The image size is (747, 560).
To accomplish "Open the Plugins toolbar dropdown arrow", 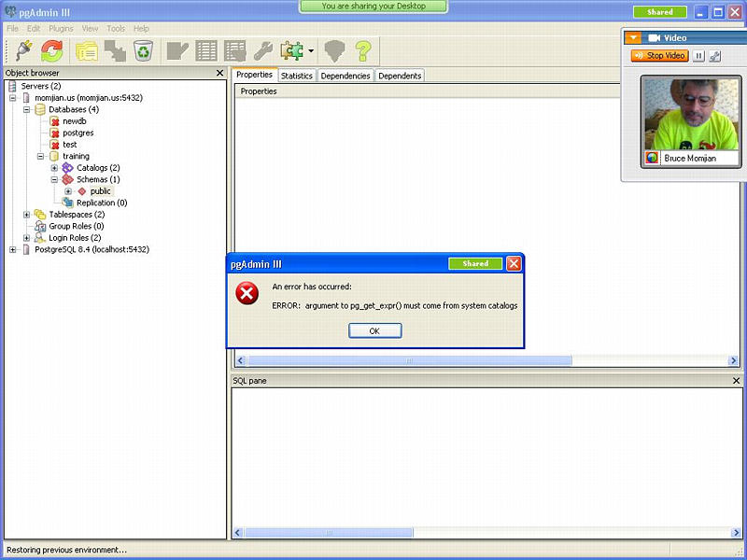I will pos(311,51).
